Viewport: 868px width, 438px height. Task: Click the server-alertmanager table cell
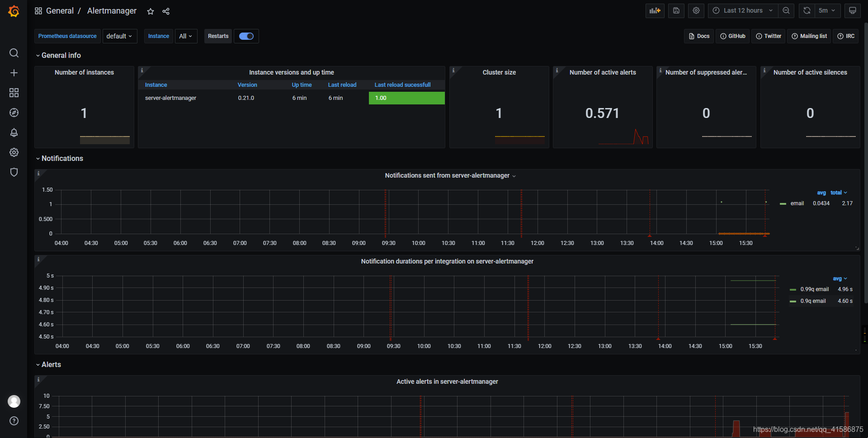pos(170,98)
